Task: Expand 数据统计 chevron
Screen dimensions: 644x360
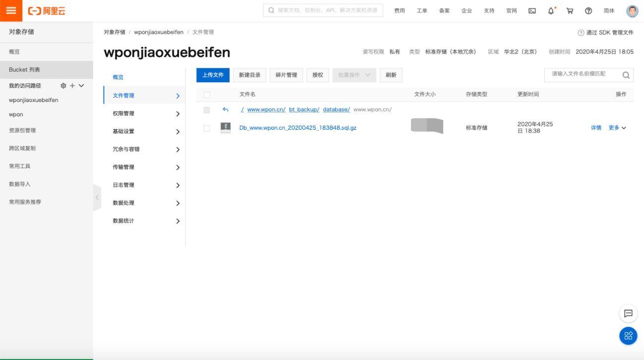Action: (x=178, y=221)
